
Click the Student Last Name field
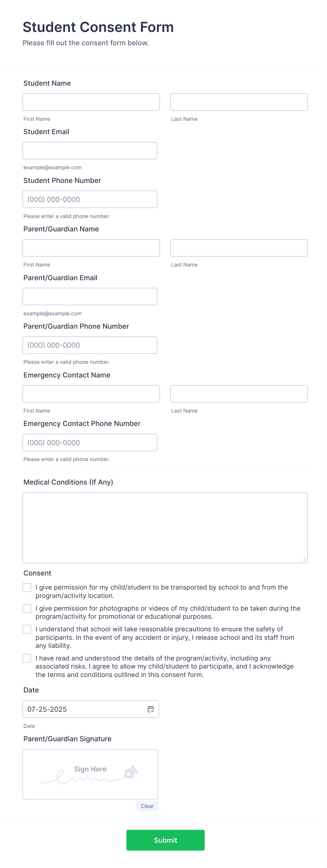tap(239, 102)
